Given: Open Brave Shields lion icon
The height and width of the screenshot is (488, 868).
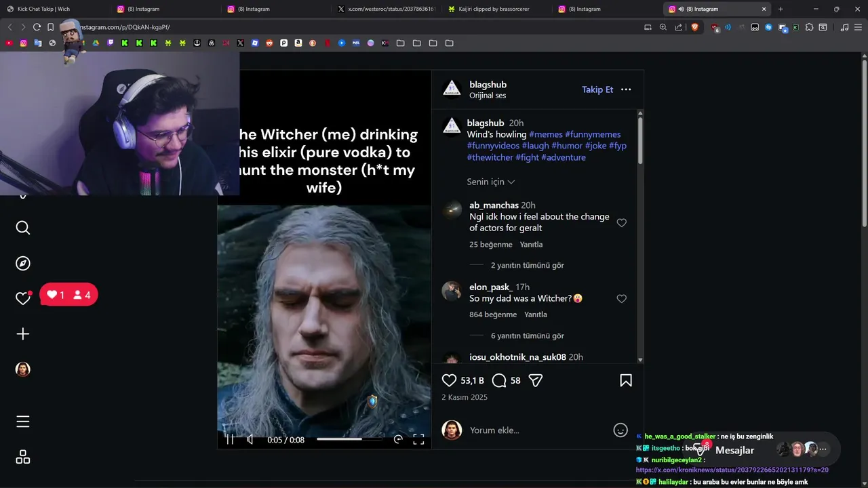Looking at the screenshot, I should click(x=694, y=27).
